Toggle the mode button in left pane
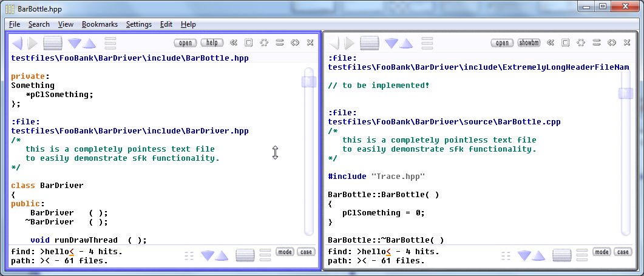The height and width of the screenshot is (276, 644). 285,252
